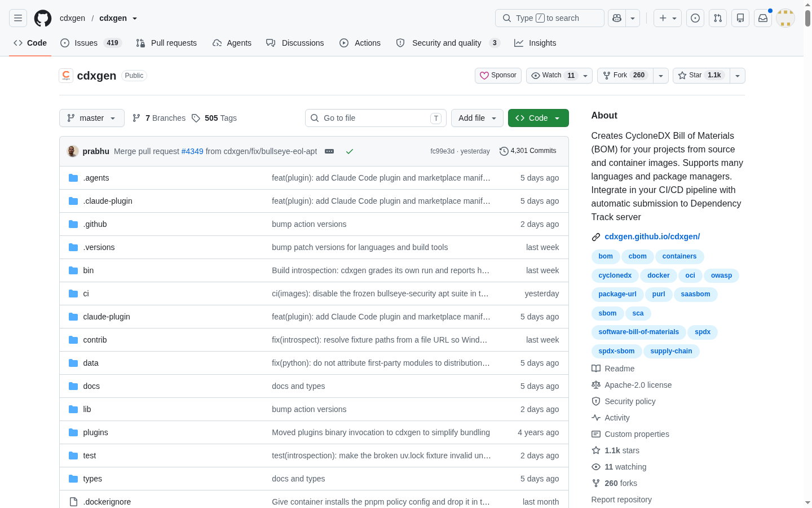Open pull request #4349 link

coord(192,151)
